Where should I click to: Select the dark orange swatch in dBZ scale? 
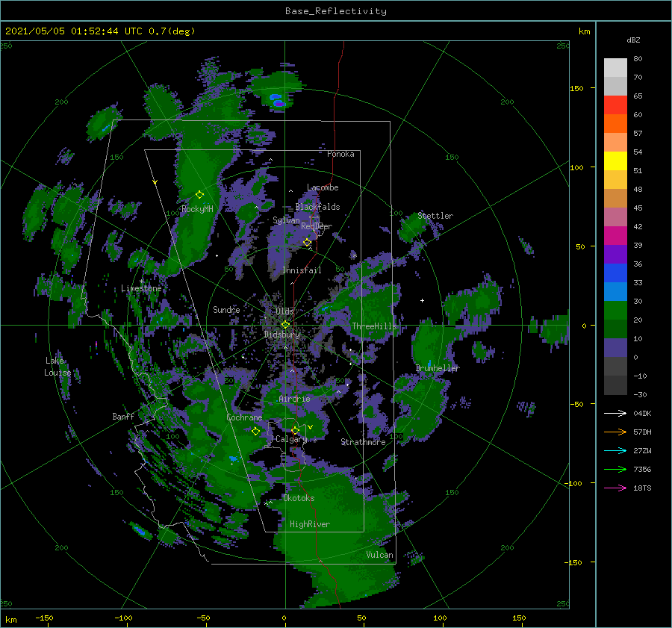pos(615,124)
